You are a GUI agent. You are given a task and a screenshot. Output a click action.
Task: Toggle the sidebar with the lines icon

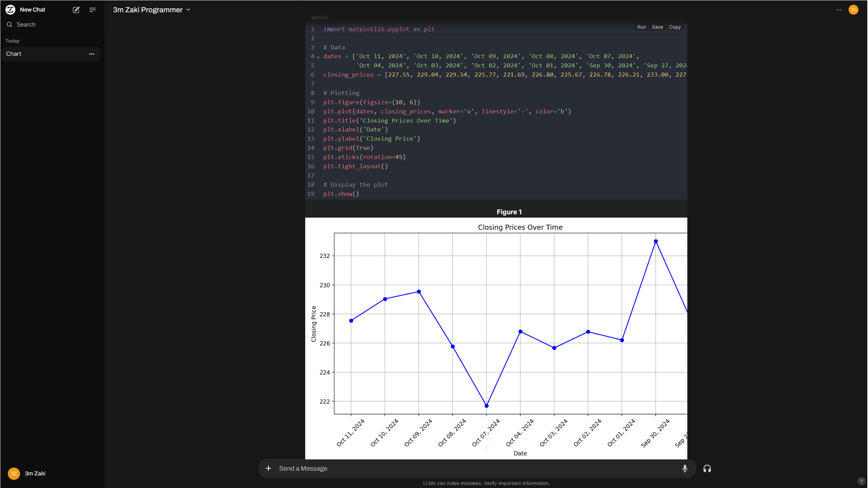pyautogui.click(x=92, y=10)
